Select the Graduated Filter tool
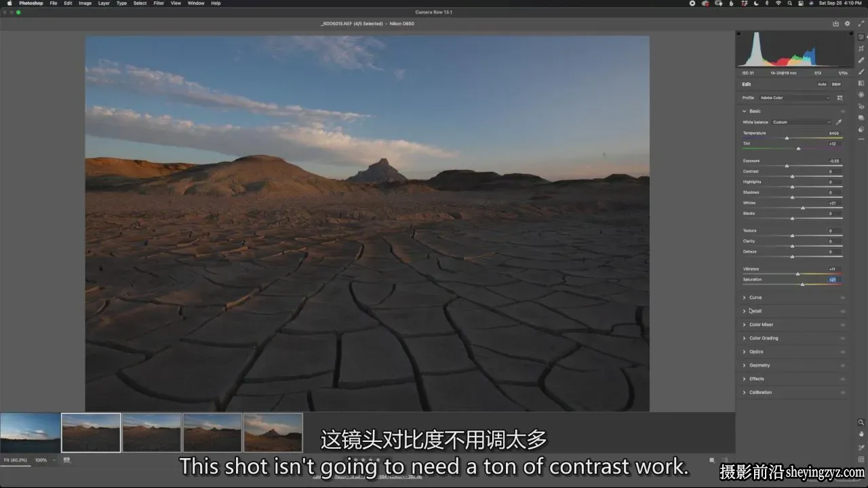868x488 pixels. [x=861, y=83]
